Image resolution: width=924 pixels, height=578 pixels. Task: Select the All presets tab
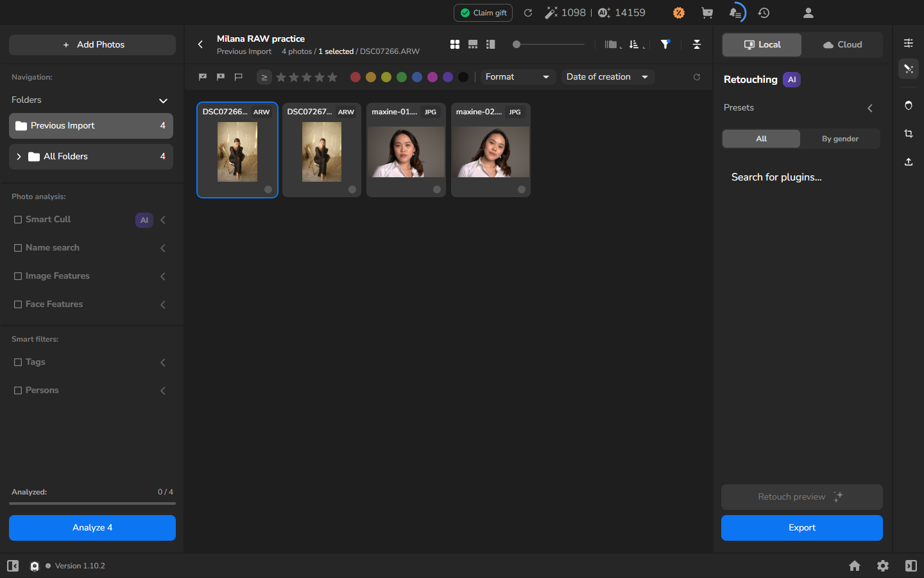tap(761, 139)
